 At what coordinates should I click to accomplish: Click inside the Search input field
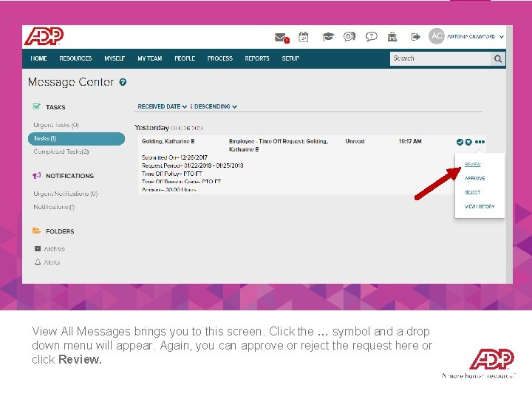pos(440,58)
